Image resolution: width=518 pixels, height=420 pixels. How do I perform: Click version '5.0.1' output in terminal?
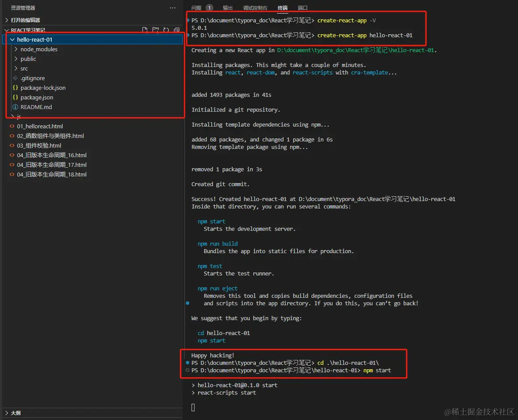[x=199, y=28]
